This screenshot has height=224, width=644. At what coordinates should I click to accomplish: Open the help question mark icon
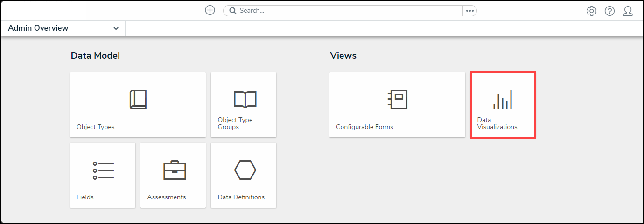point(609,11)
